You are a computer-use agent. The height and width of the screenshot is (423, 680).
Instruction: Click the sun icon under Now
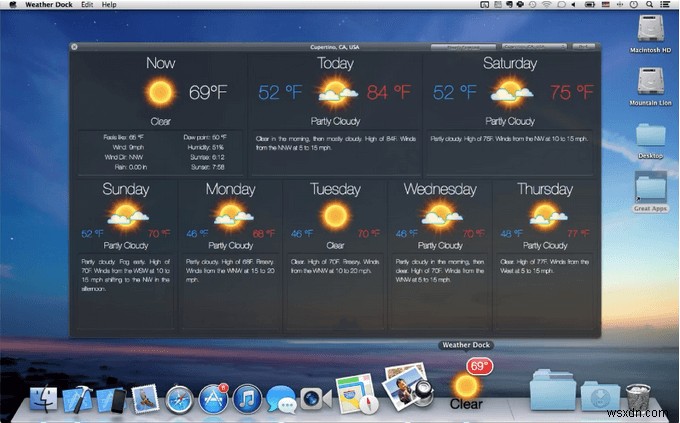[160, 92]
